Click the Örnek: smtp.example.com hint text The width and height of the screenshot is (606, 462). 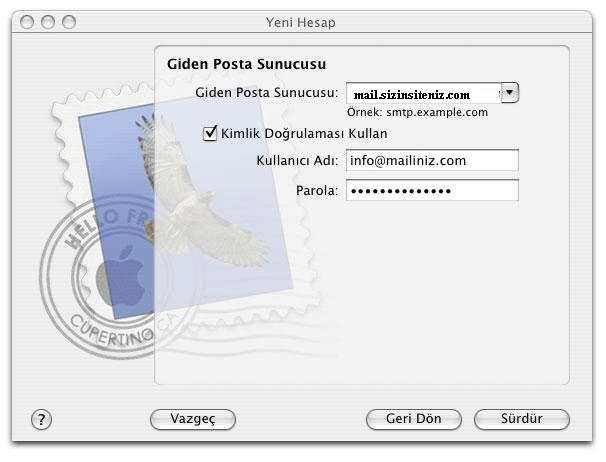pos(417,113)
